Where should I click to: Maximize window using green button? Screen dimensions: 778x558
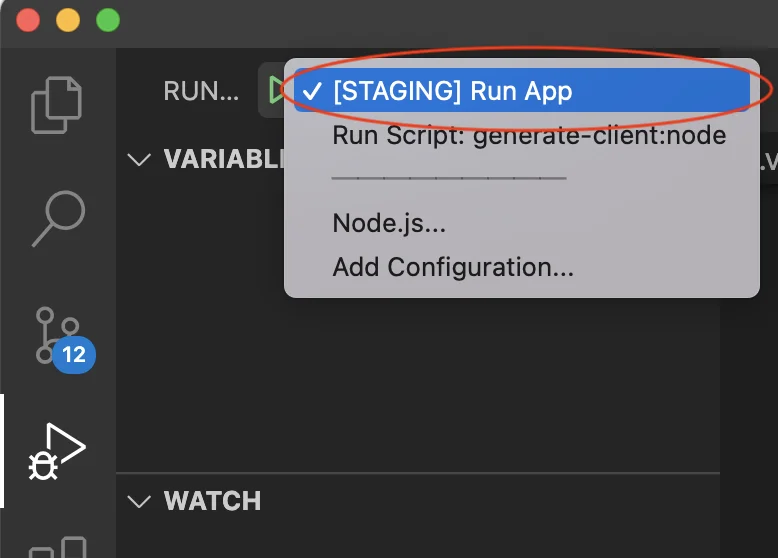tap(108, 20)
